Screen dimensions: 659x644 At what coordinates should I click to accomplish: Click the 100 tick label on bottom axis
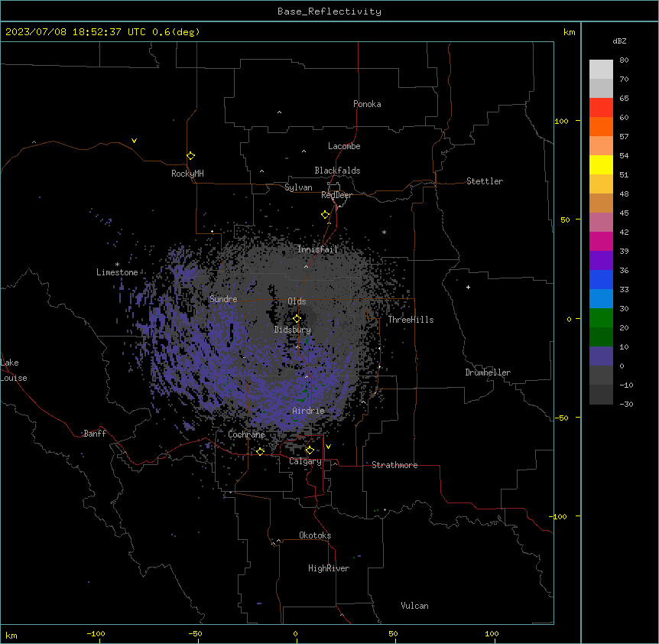pos(492,633)
